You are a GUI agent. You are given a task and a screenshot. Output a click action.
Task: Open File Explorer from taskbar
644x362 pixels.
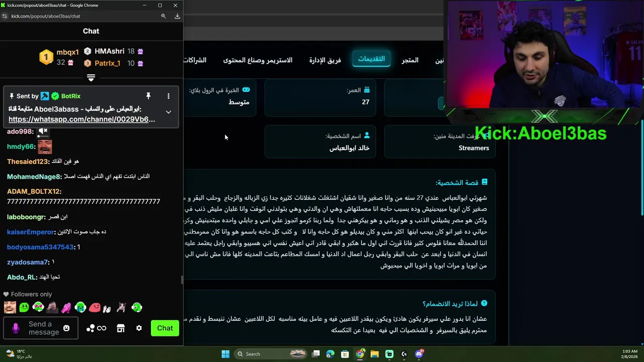tap(374, 354)
